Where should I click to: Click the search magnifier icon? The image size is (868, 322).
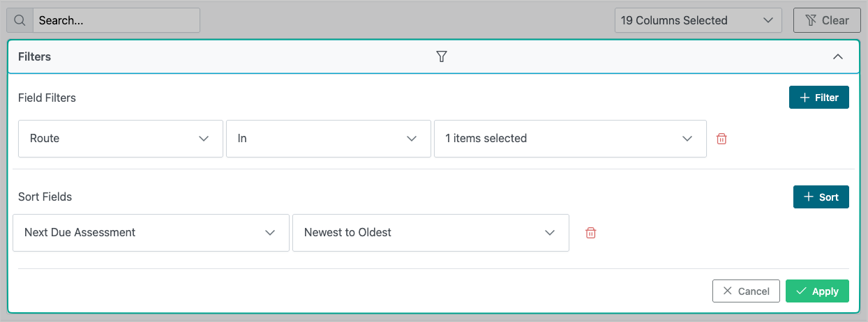(20, 20)
